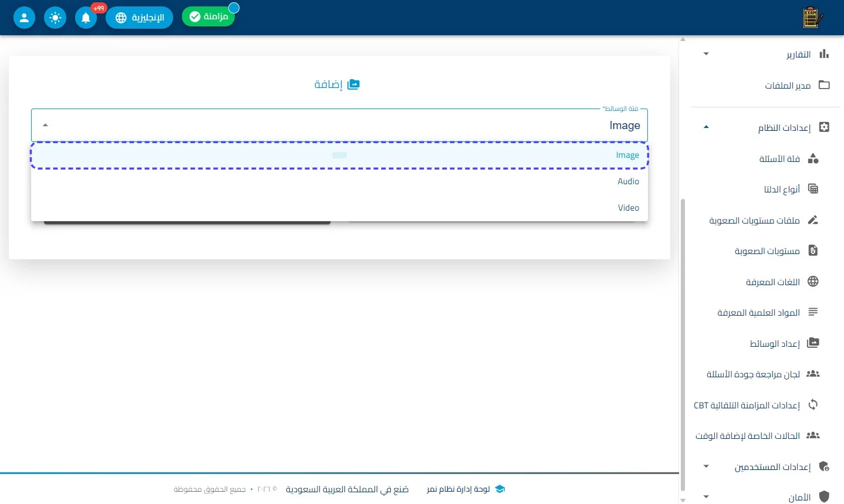The image size is (844, 504).
Task: Click the فئة الأسئلة shapes icon
Action: (813, 158)
